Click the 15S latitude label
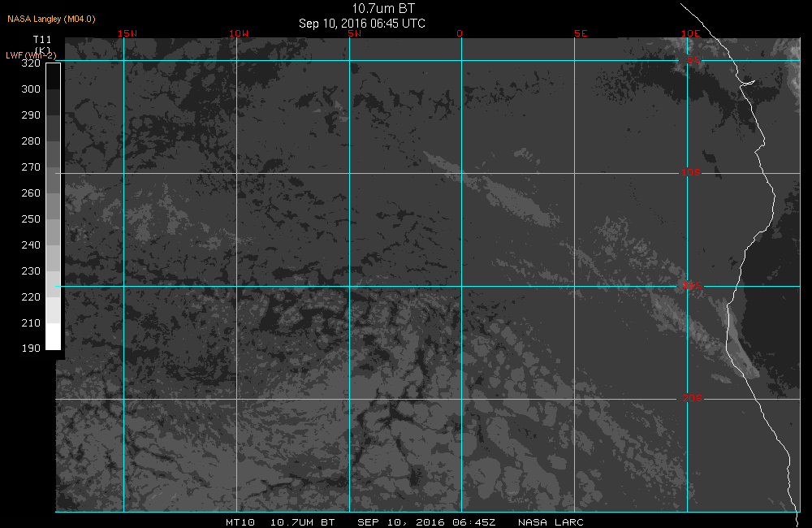812x528 pixels. coord(693,285)
